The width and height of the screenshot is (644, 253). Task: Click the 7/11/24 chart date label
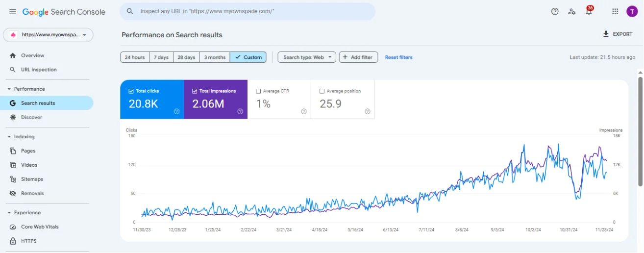[x=426, y=229]
